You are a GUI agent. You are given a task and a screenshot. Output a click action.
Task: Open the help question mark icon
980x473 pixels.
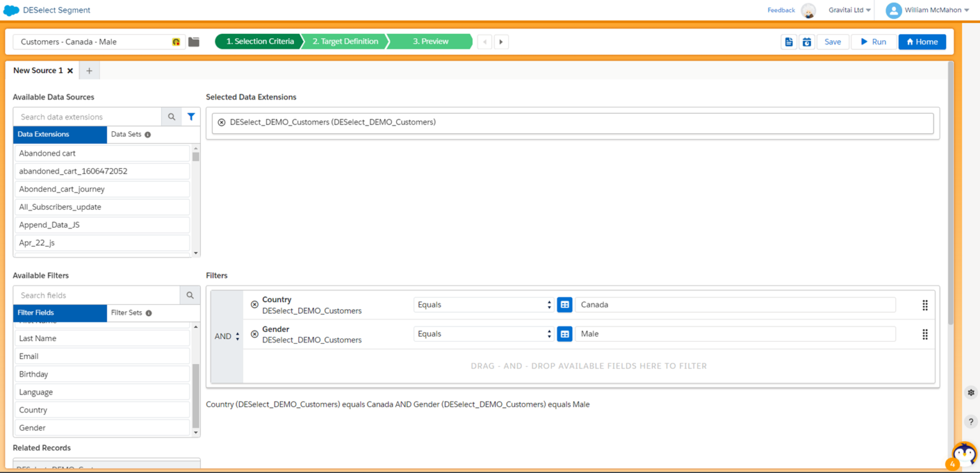[970, 421]
